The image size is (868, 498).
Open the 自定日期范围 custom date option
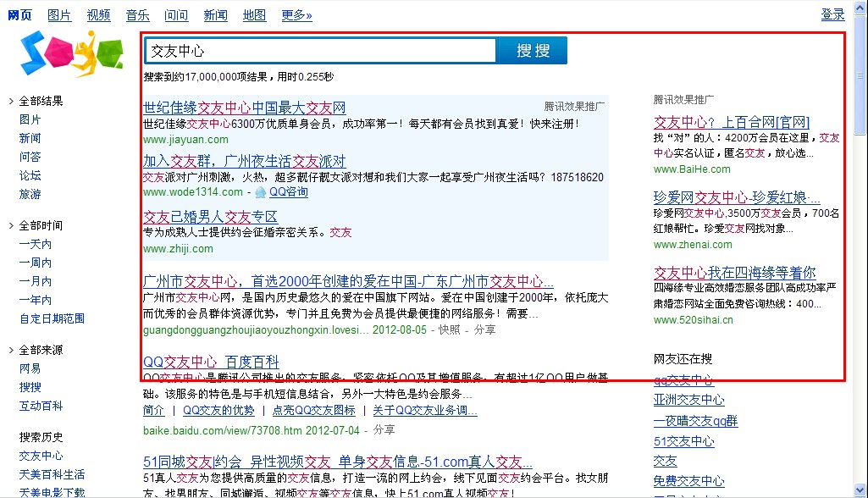click(x=52, y=318)
